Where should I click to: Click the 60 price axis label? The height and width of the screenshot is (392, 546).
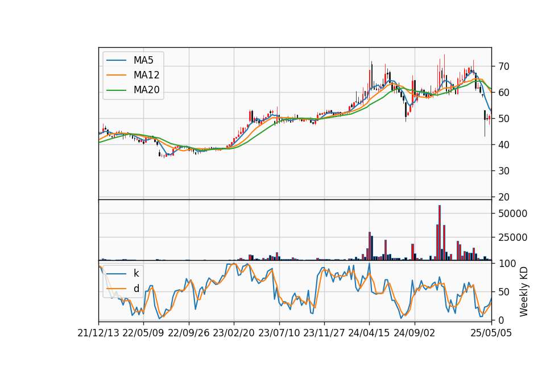tap(503, 93)
